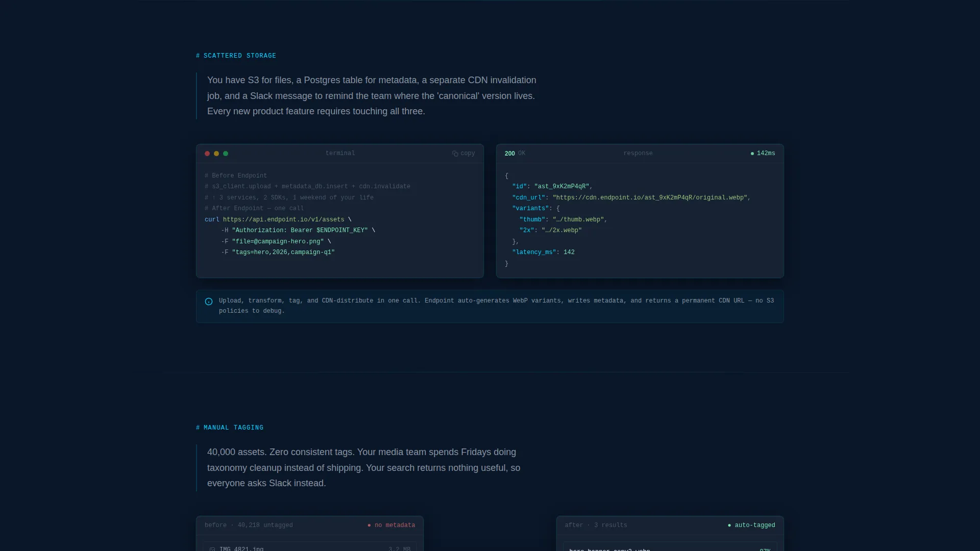
Task: Click the 'variants' key in the JSON response
Action: click(530, 209)
